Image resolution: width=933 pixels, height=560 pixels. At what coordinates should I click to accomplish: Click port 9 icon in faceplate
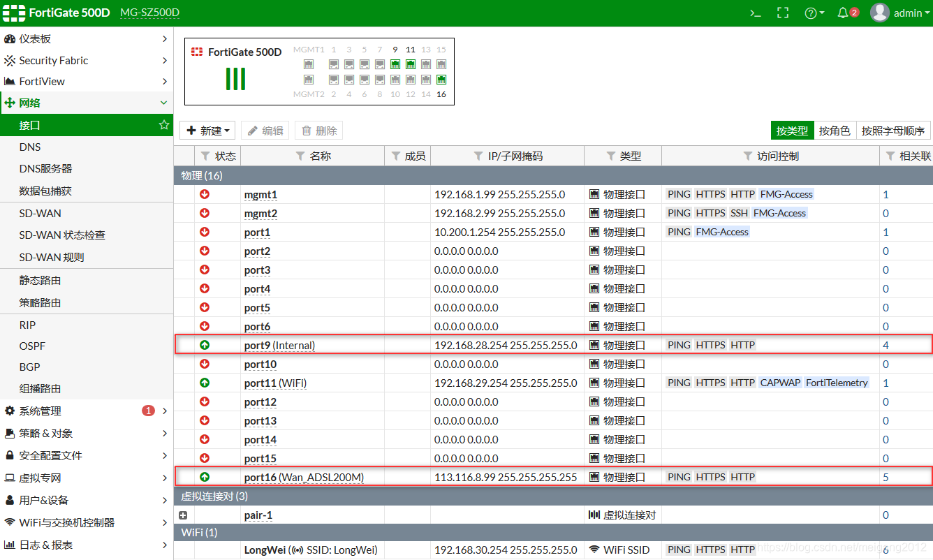tap(395, 64)
